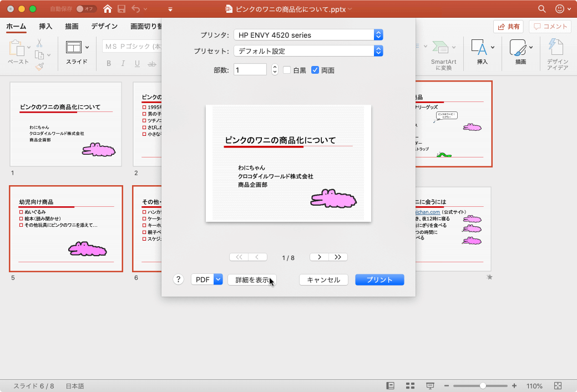Click the Search magnifier icon

coord(541,9)
